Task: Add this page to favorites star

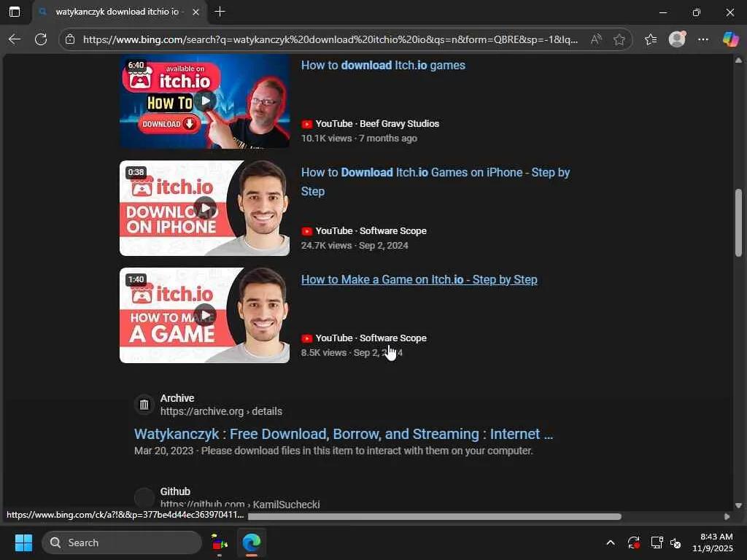Action: click(x=619, y=39)
